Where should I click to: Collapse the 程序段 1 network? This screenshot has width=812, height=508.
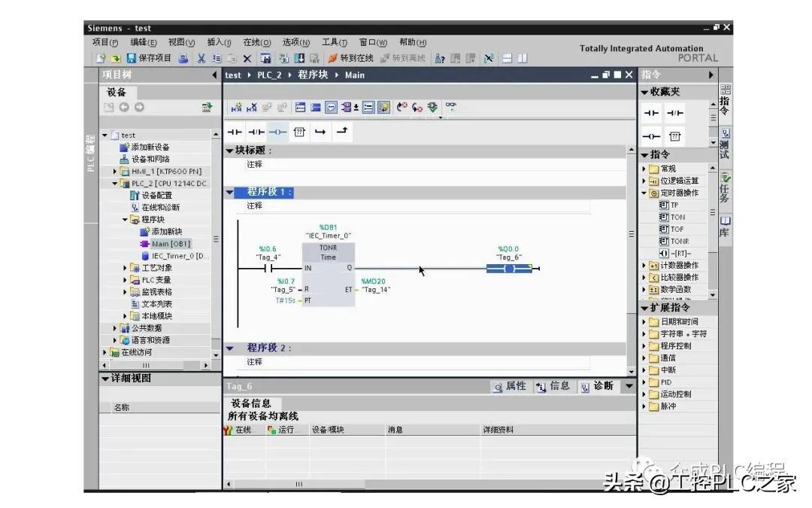pyautogui.click(x=229, y=193)
